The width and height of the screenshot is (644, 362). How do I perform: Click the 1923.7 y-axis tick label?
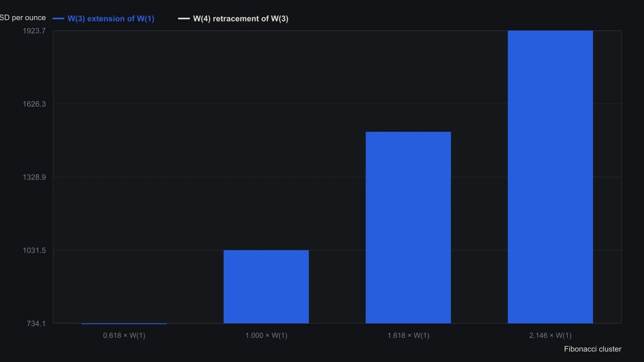click(x=34, y=31)
